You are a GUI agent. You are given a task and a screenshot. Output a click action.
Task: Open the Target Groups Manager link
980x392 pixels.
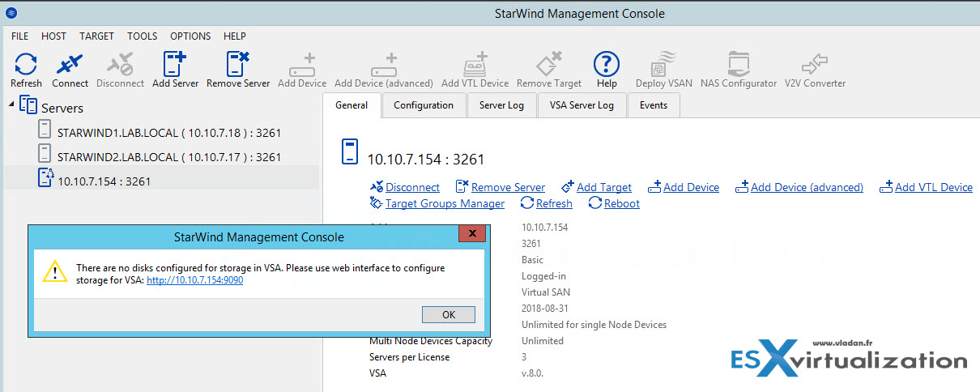coord(445,203)
